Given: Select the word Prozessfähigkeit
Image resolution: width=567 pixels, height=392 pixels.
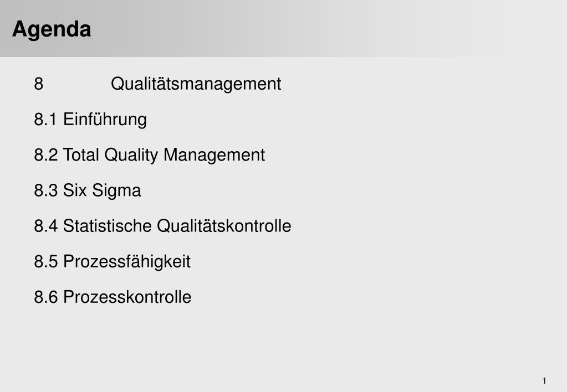Looking at the screenshot, I should tap(127, 262).
